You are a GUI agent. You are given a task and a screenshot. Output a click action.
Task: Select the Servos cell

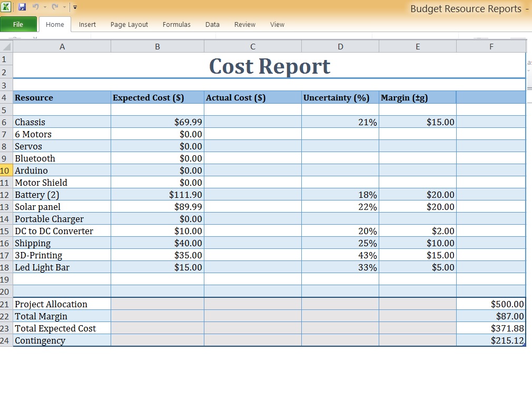pos(62,146)
